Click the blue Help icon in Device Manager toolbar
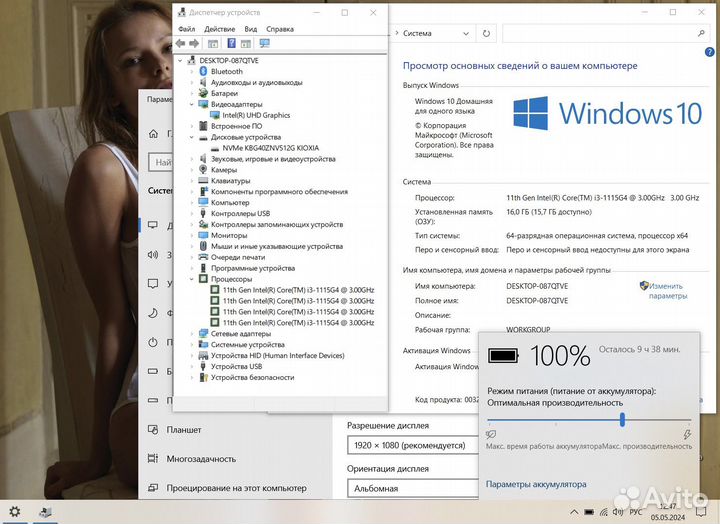The image size is (720, 524). (231, 44)
